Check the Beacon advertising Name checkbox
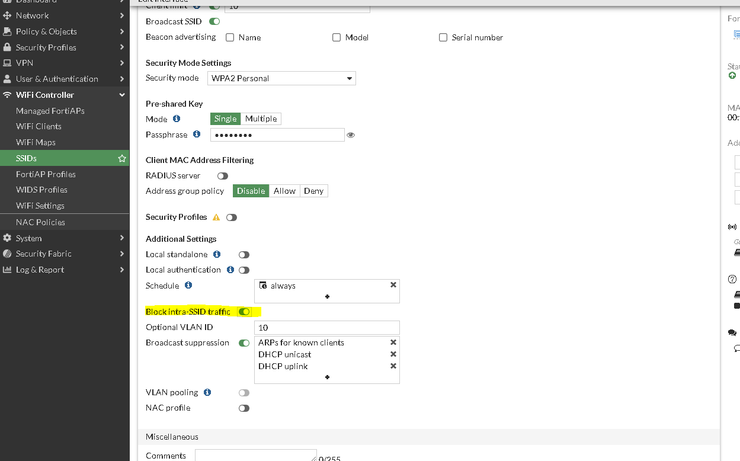This screenshot has width=740, height=461. click(230, 38)
